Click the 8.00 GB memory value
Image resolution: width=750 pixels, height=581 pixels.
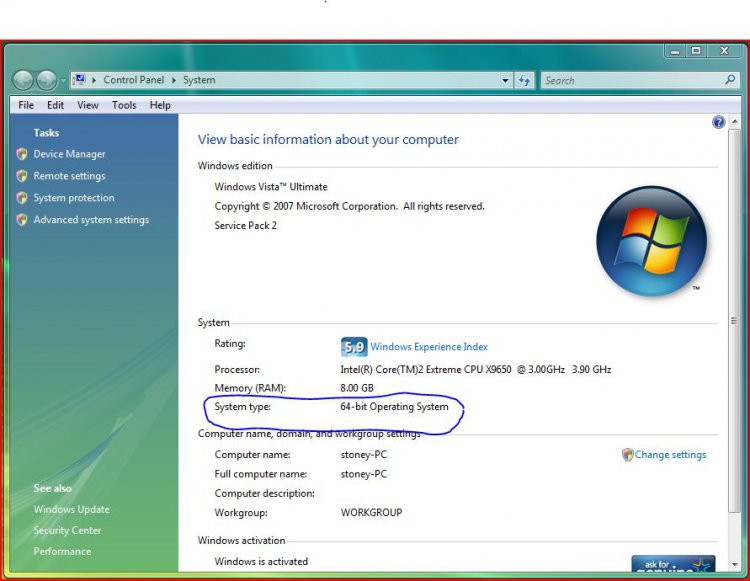pos(357,388)
